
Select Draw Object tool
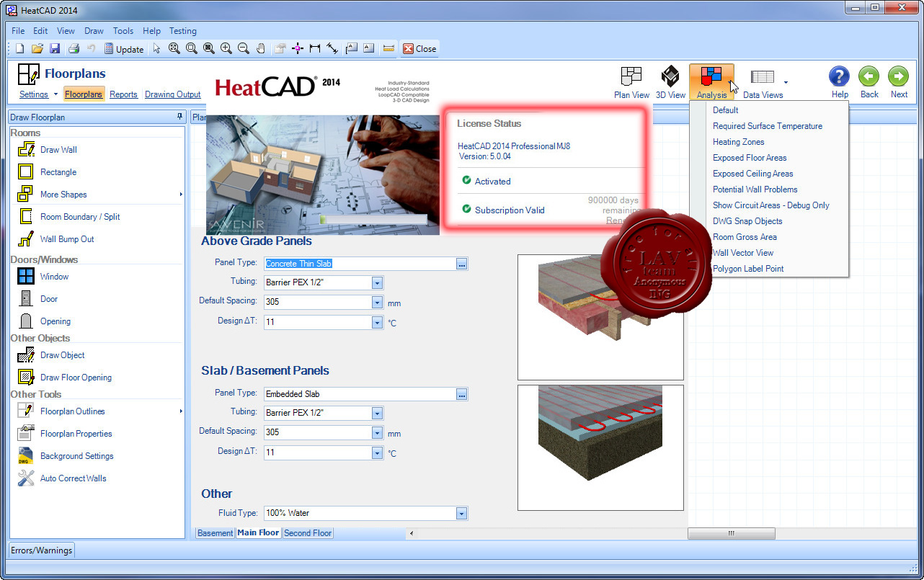tap(62, 355)
